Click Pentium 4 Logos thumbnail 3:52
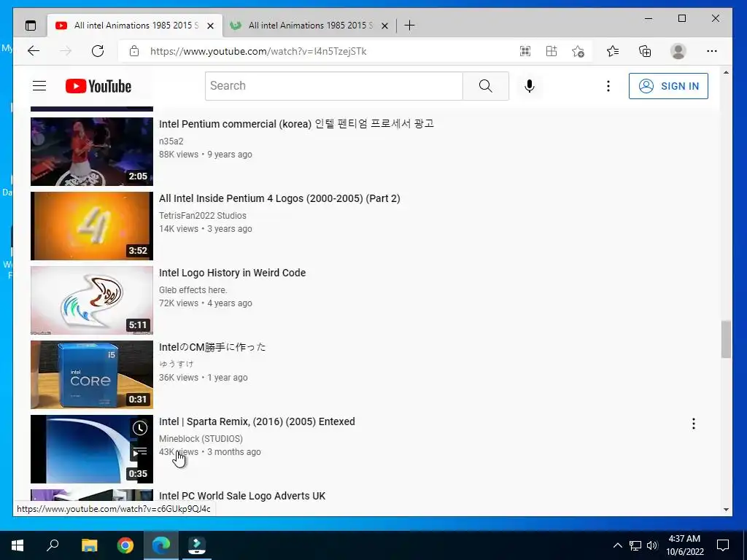This screenshot has width=747, height=560. 92,226
